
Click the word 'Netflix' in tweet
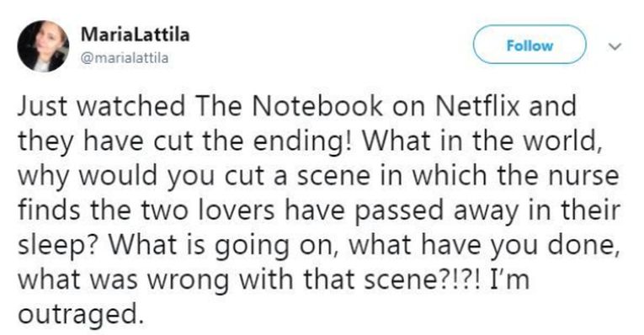[x=477, y=106]
